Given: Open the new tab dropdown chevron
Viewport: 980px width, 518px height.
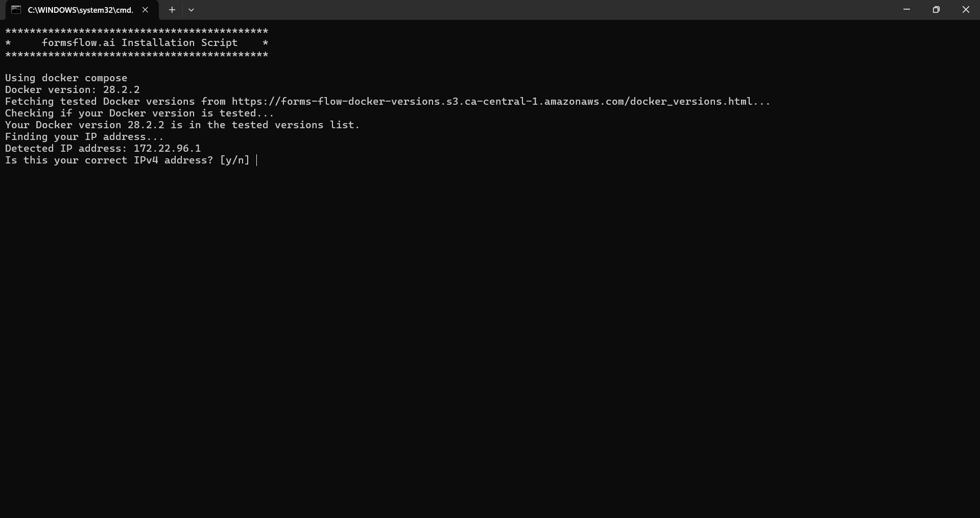Looking at the screenshot, I should 192,10.
